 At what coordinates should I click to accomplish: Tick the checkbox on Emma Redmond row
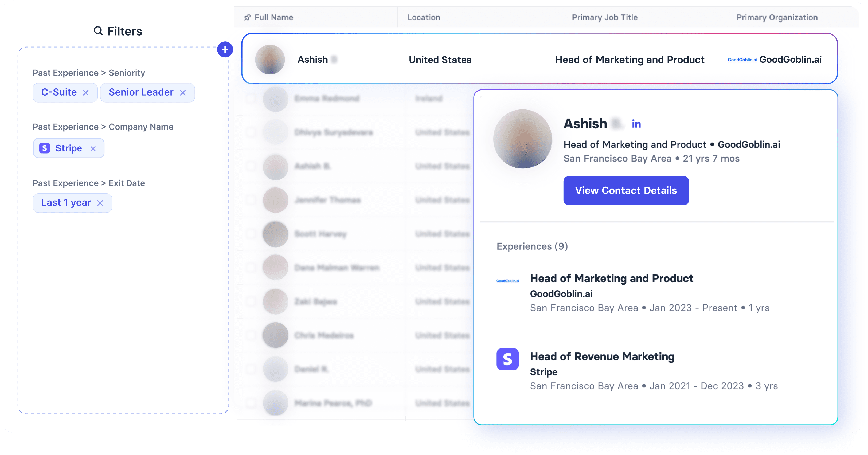[250, 98]
